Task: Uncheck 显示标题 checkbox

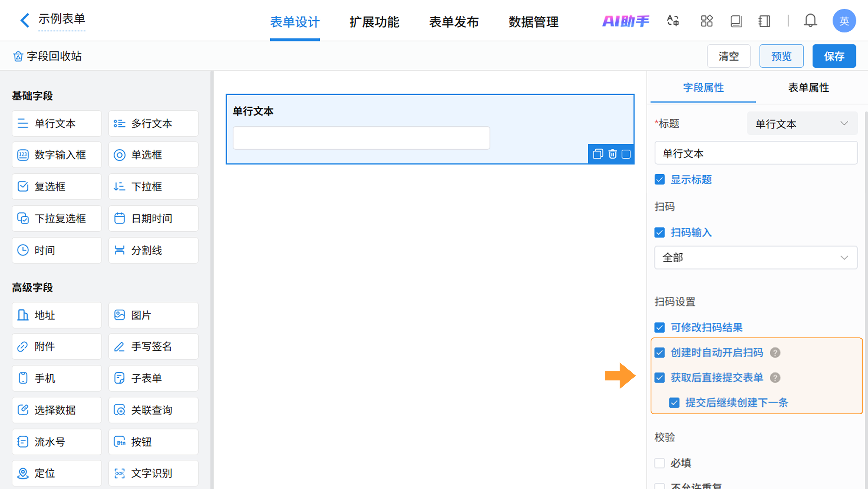Action: coord(659,179)
